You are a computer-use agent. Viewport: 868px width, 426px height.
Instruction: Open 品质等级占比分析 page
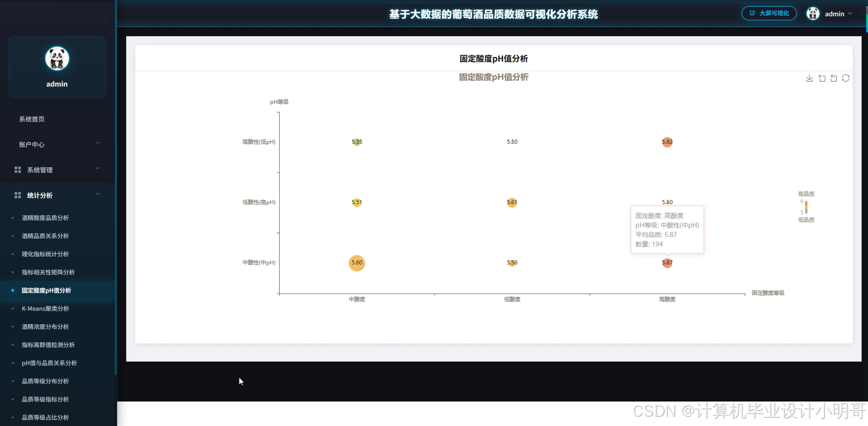click(x=45, y=417)
